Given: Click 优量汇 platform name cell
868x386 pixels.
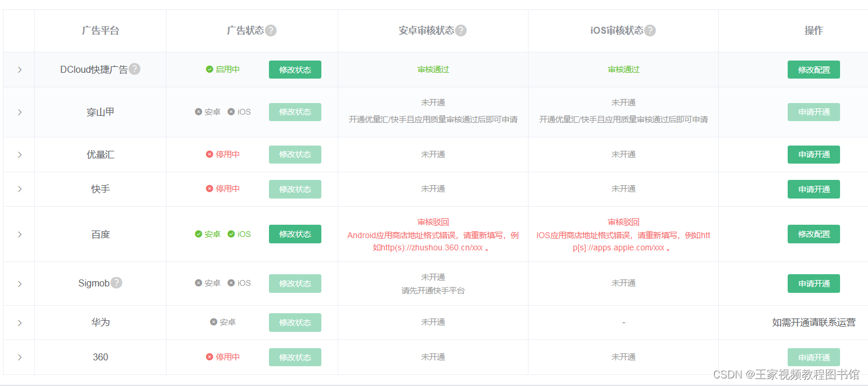Looking at the screenshot, I should tap(100, 155).
